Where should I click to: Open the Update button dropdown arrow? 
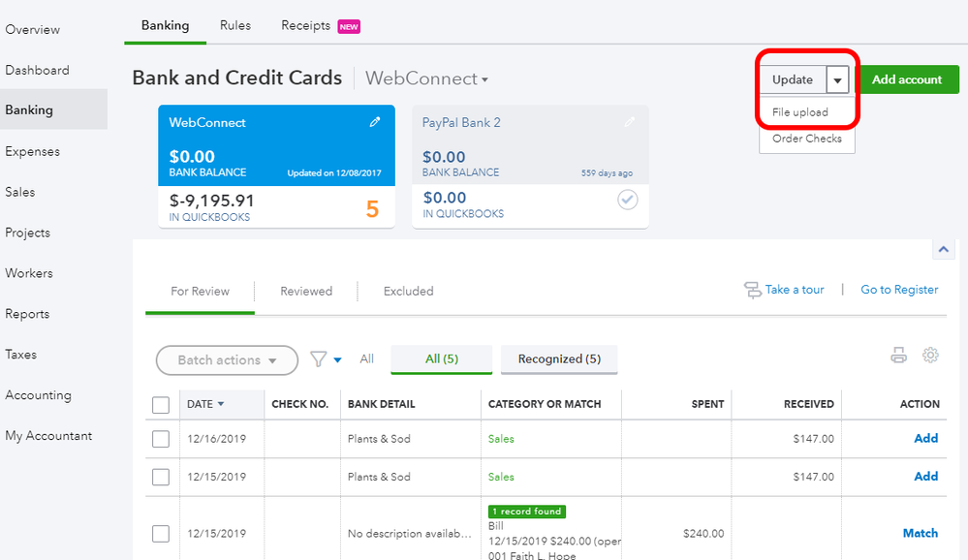(837, 80)
